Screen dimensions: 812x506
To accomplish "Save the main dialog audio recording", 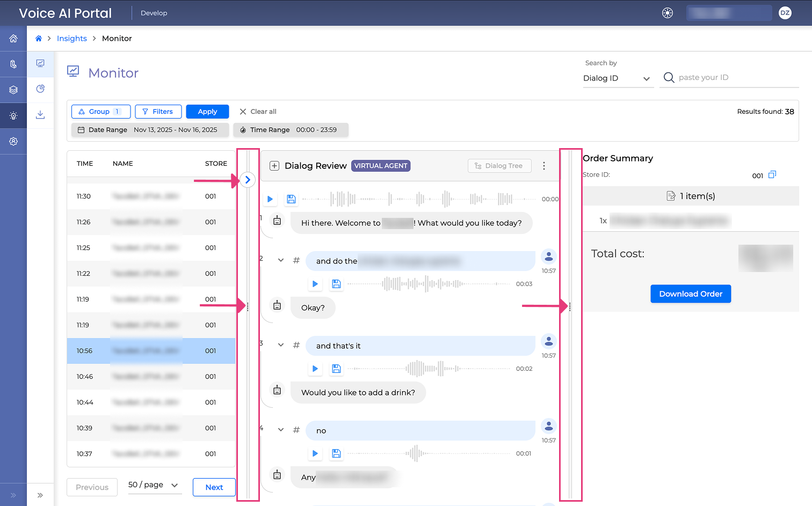I will pos(291,199).
